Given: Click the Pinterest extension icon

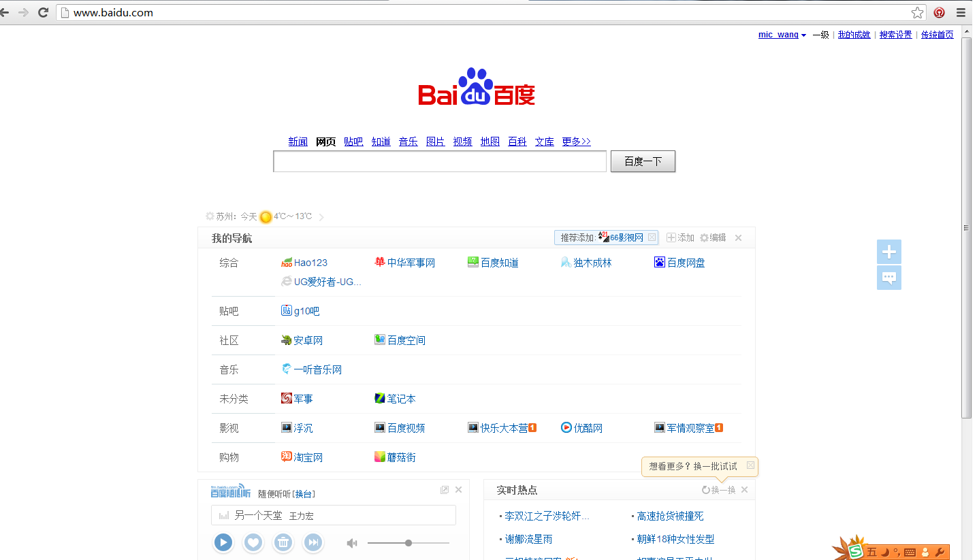Looking at the screenshot, I should click(940, 12).
